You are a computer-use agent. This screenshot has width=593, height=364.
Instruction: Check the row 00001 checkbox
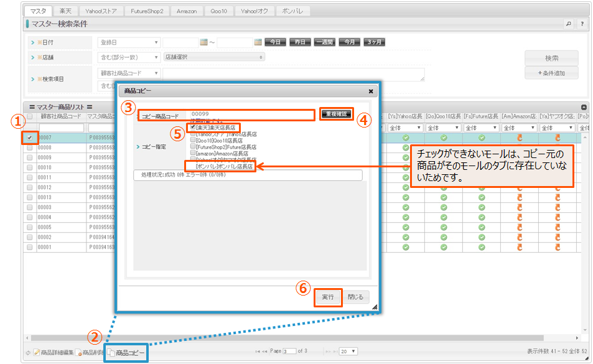click(29, 247)
